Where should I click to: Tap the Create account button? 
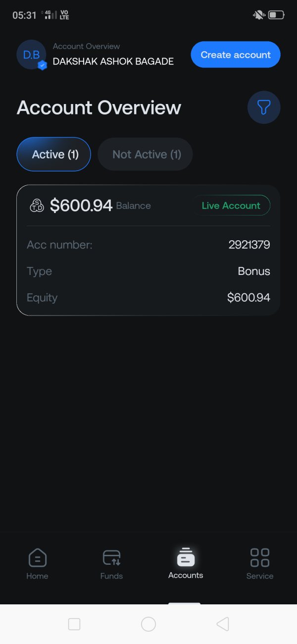click(x=236, y=54)
